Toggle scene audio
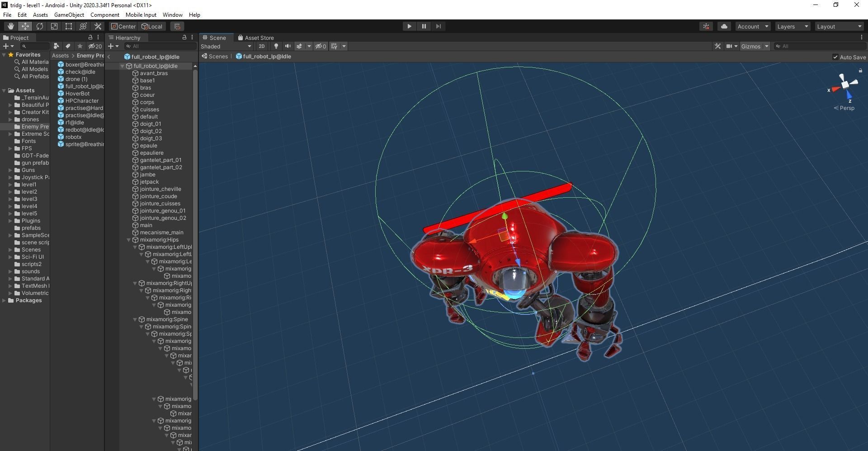868x451 pixels. (288, 46)
